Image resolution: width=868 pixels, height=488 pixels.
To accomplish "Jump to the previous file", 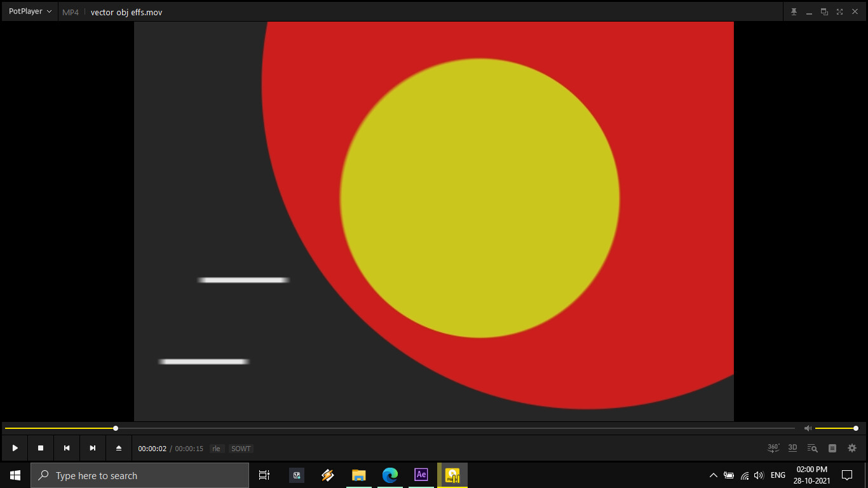I will click(67, 448).
